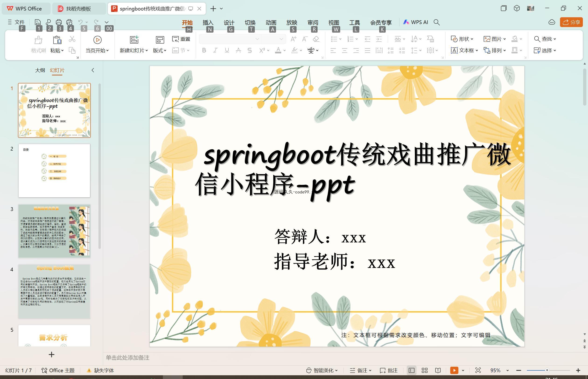Open the zoom percentage 95% dropdown

point(507,370)
